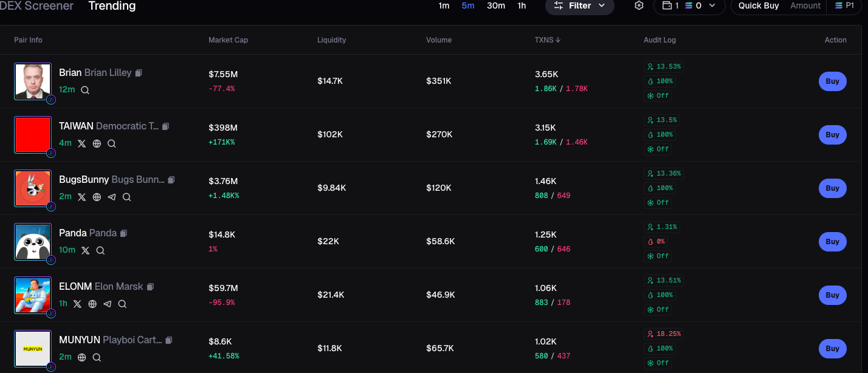Open the MUNYUN token thumbnail
The height and width of the screenshot is (373, 868).
[x=33, y=349]
